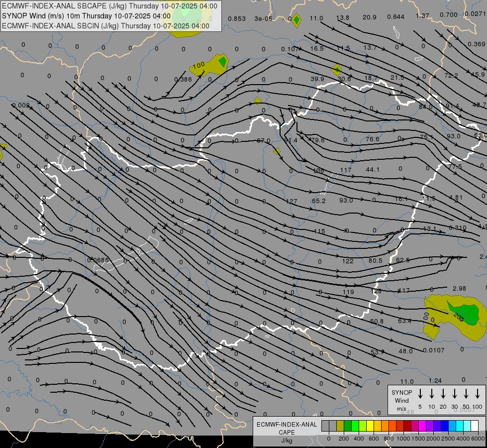
Task: Click the SBCIN title line in the header box
Action: 105,26
